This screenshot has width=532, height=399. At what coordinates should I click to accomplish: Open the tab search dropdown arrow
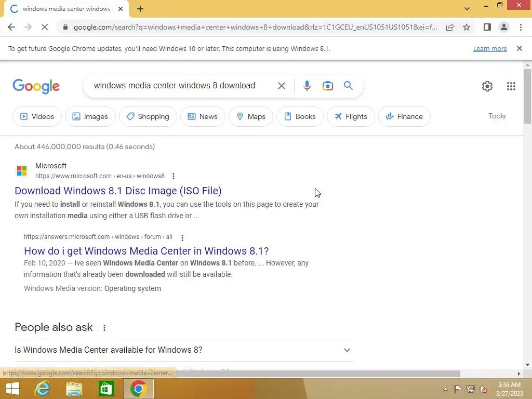pos(467,9)
